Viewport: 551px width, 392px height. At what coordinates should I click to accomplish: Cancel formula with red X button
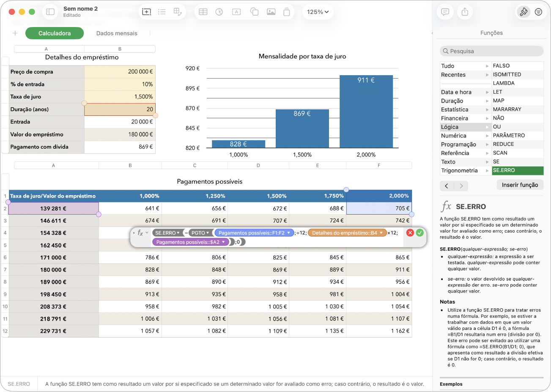410,233
